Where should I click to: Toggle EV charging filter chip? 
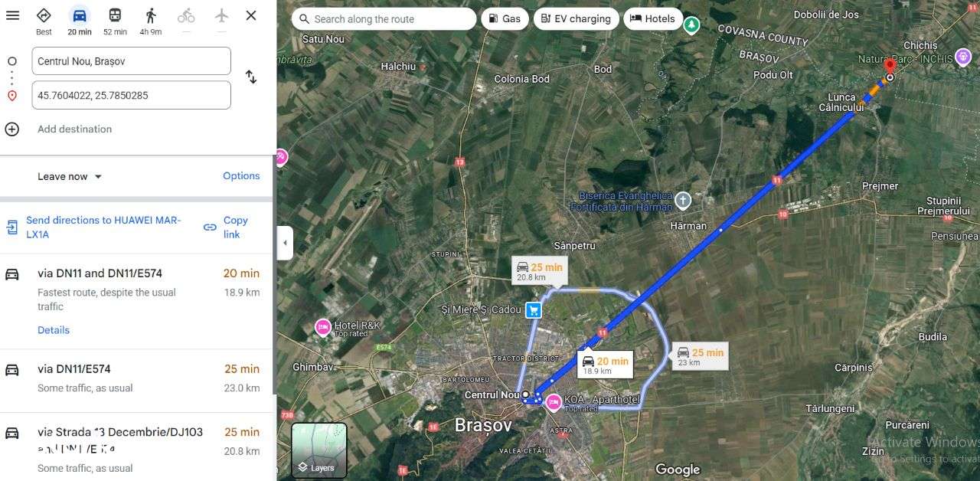point(576,19)
